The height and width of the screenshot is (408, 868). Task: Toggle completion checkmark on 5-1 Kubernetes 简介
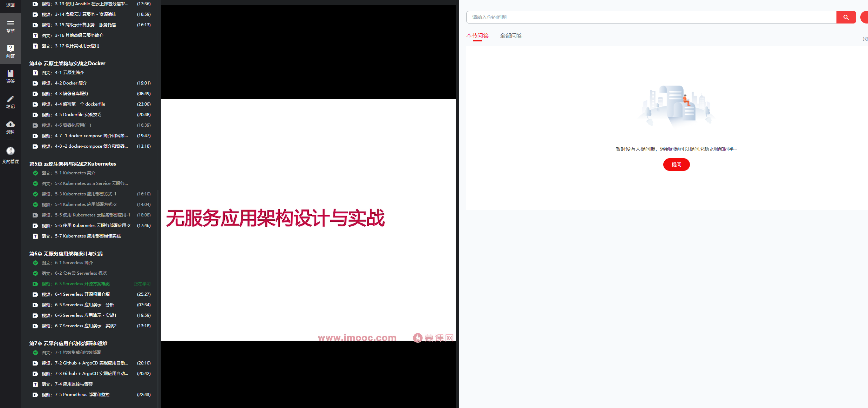coord(35,173)
